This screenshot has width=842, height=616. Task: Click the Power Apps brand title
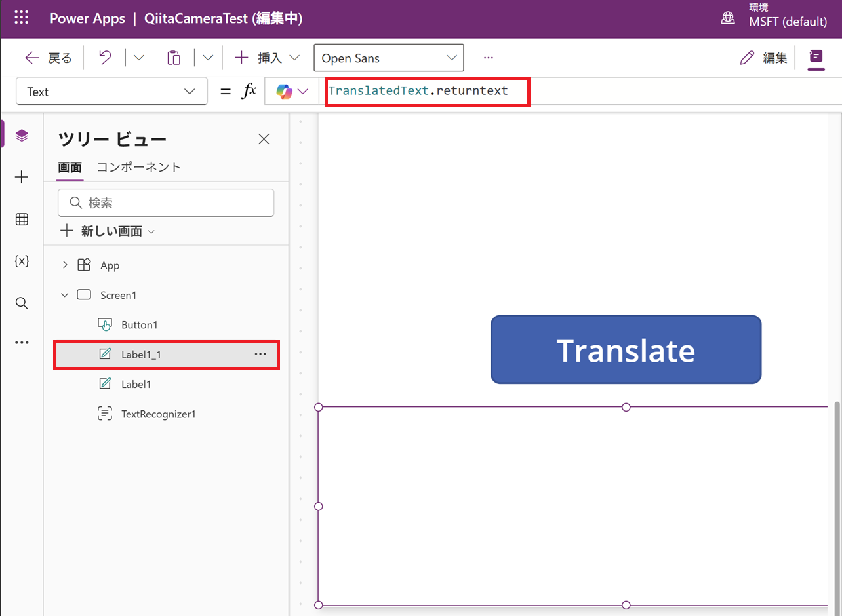(x=87, y=18)
